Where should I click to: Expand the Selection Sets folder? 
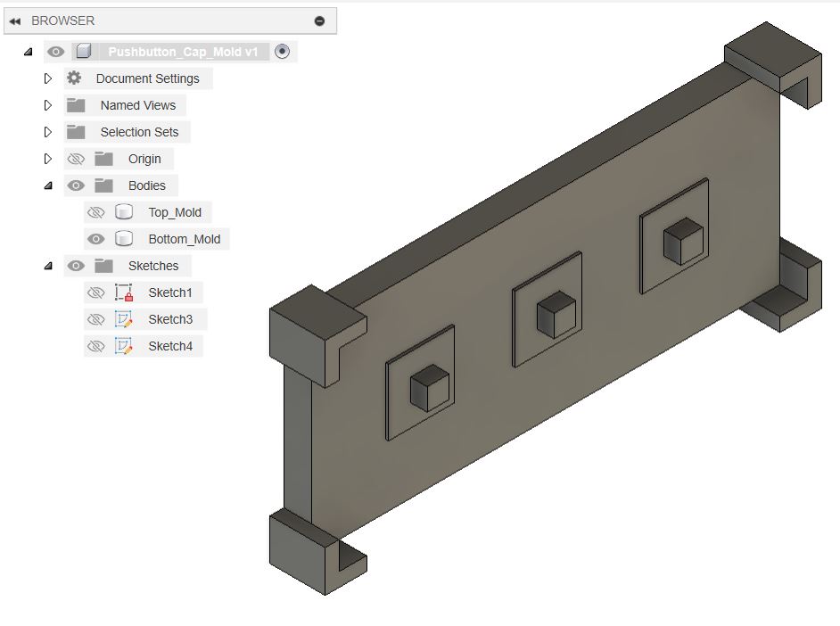click(48, 132)
